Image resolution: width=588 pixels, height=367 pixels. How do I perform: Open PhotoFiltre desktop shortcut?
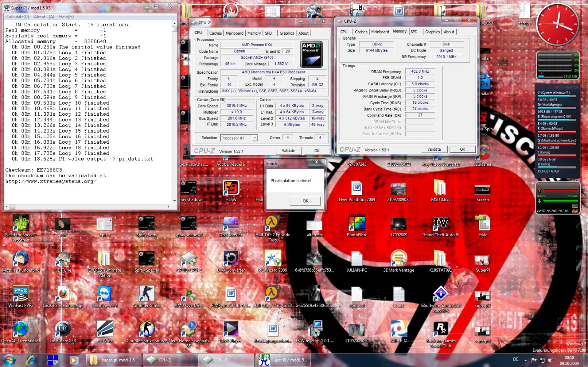pyautogui.click(x=356, y=225)
